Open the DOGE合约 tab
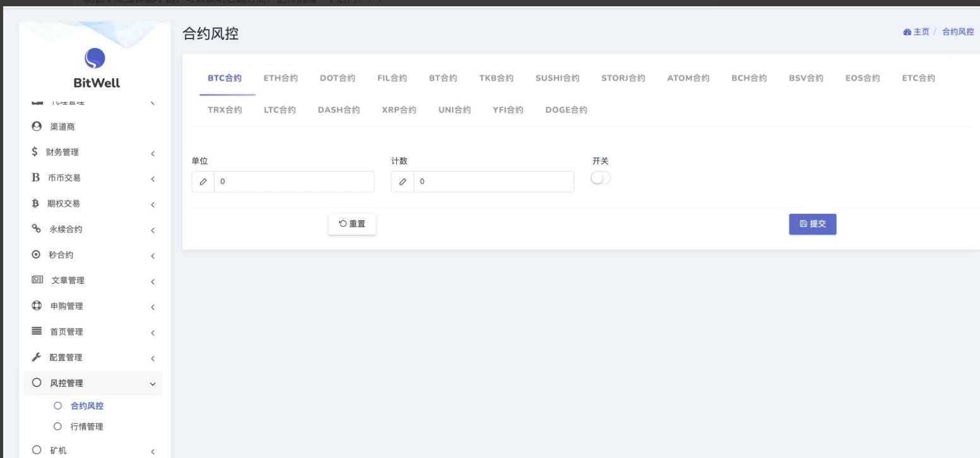 click(x=566, y=110)
